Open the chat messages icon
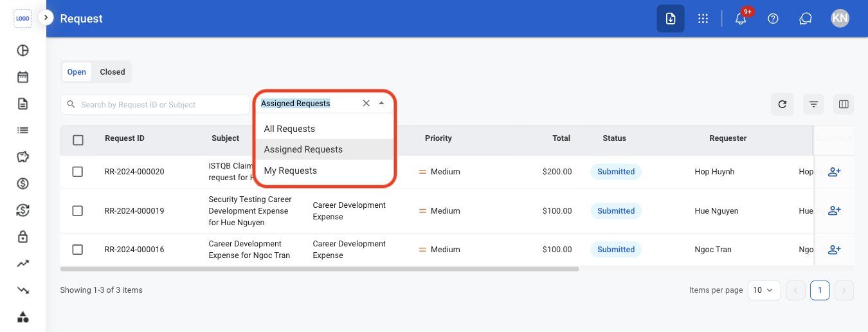The image size is (868, 332). 806,19
